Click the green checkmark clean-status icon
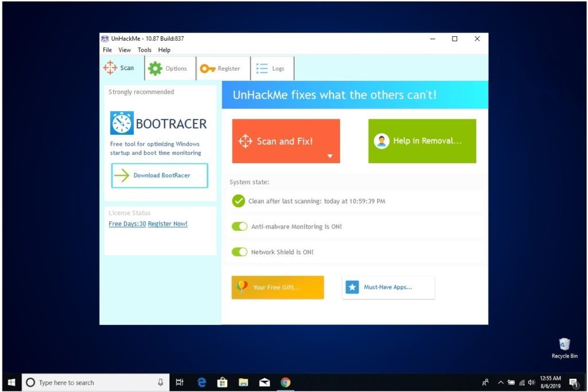The image size is (588, 392). [239, 201]
